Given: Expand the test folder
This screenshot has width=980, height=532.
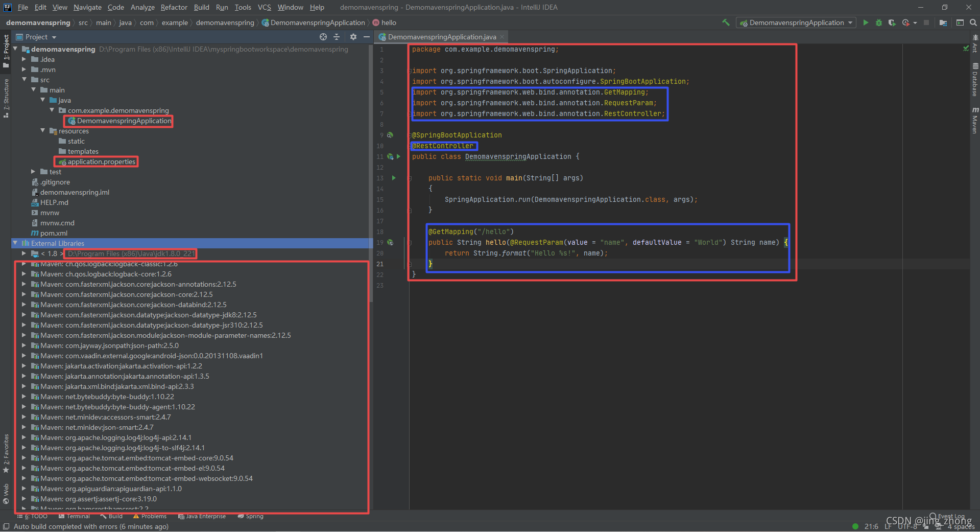Looking at the screenshot, I should point(33,172).
